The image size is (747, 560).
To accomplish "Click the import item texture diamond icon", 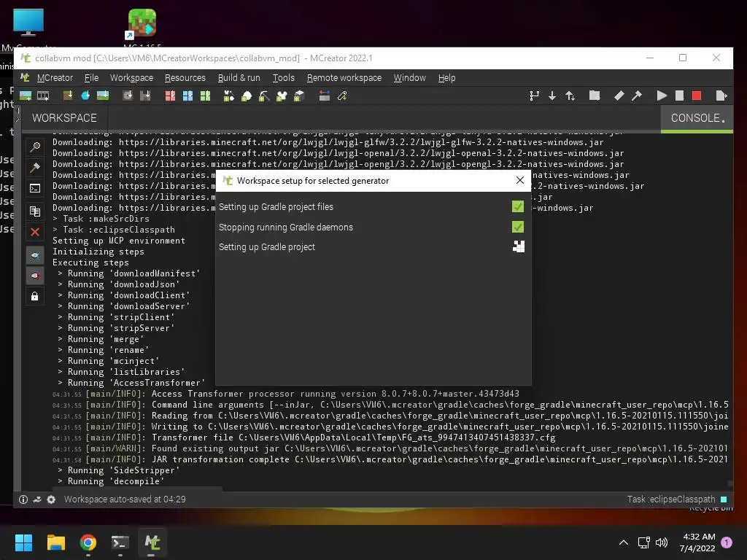I will click(x=85, y=96).
